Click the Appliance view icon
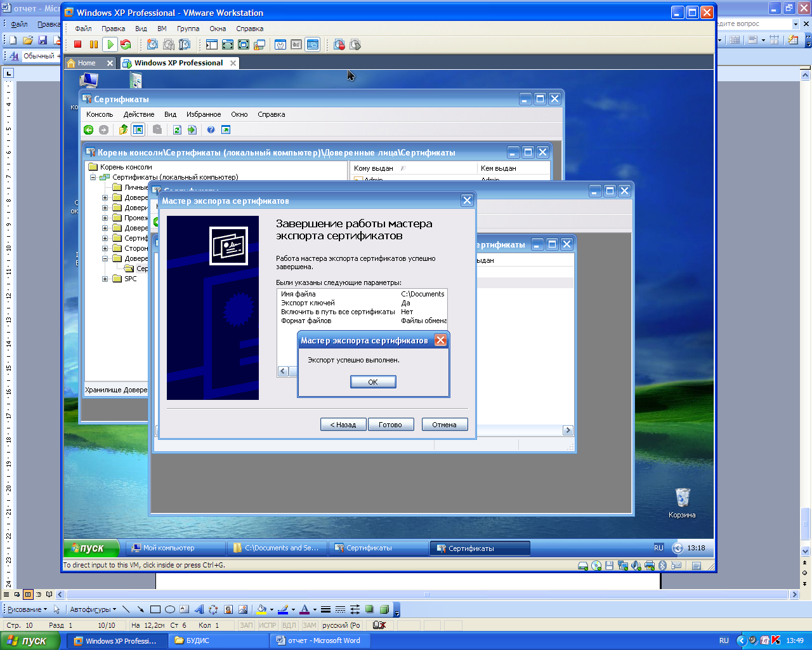The height and width of the screenshot is (650, 812). [296, 44]
